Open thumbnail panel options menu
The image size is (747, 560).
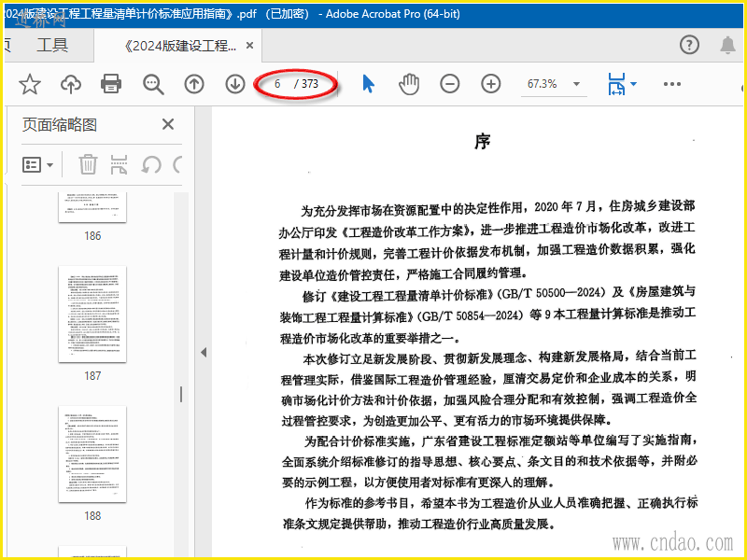(38, 165)
